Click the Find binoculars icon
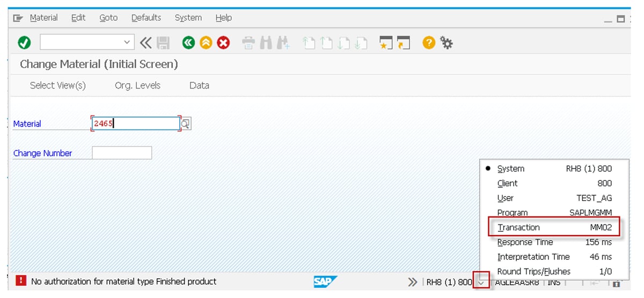Image resolution: width=644 pixels, height=298 pixels. 266,43
